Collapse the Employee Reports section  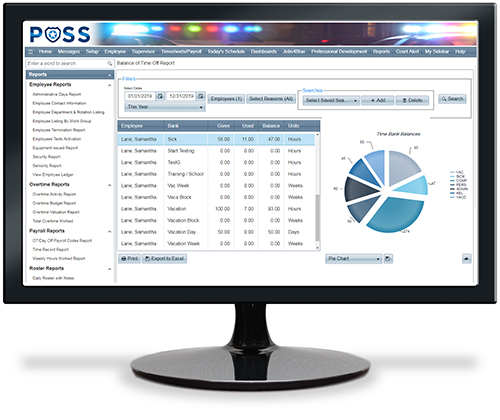click(x=109, y=85)
